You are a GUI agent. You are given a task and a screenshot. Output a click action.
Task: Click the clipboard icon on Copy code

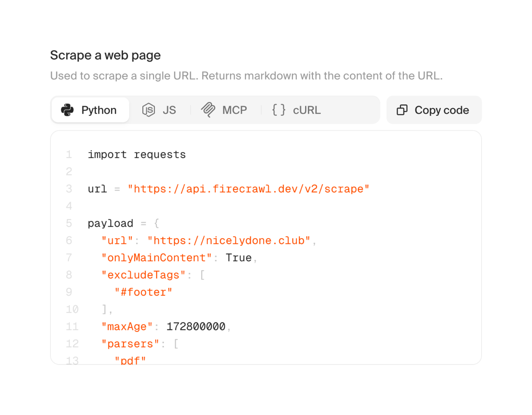coord(402,110)
